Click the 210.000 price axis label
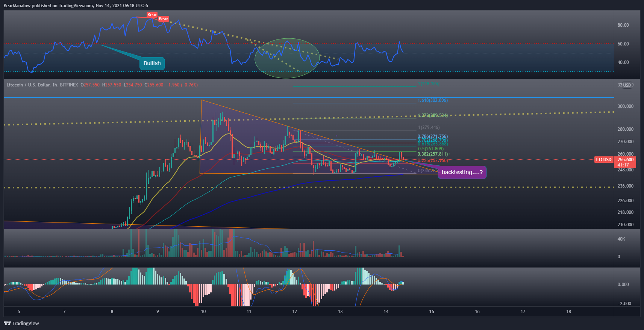 625,225
